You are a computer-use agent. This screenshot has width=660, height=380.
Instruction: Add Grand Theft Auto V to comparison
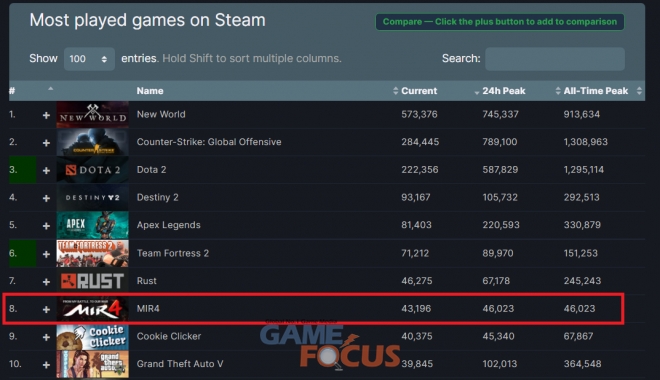(x=46, y=365)
